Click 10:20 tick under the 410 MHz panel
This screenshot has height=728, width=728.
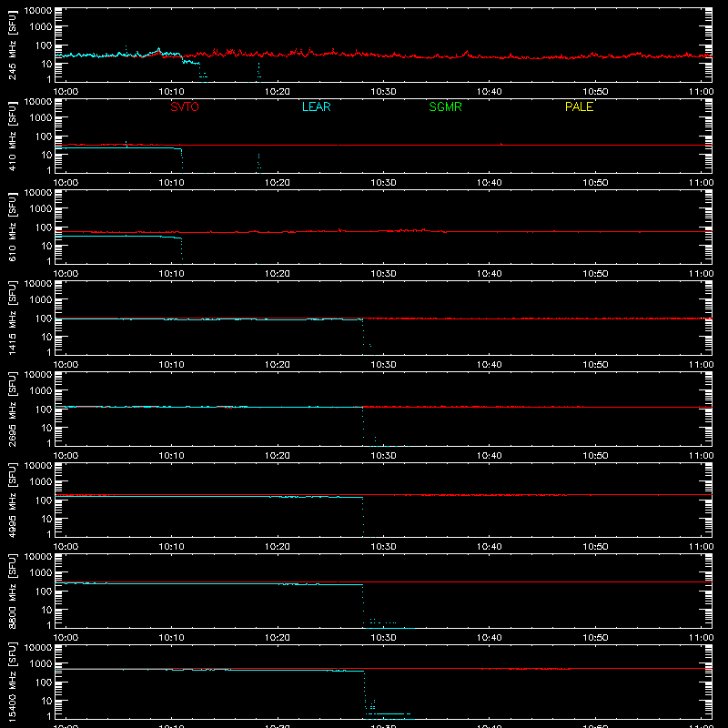pyautogui.click(x=278, y=183)
